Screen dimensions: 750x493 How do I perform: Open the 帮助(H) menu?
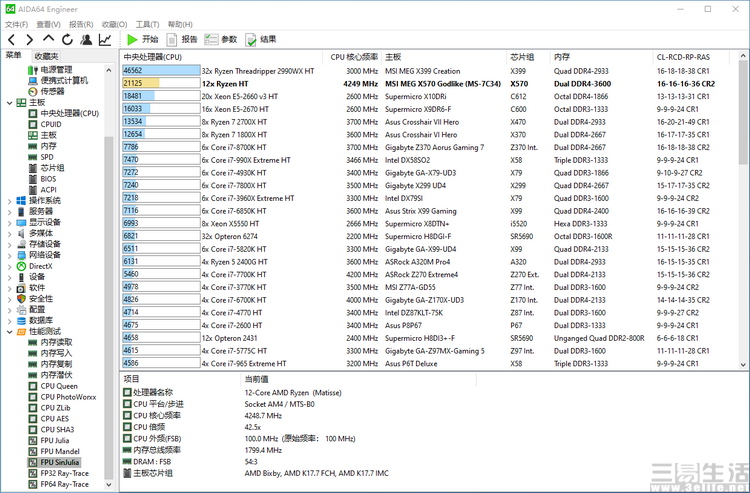[x=180, y=24]
